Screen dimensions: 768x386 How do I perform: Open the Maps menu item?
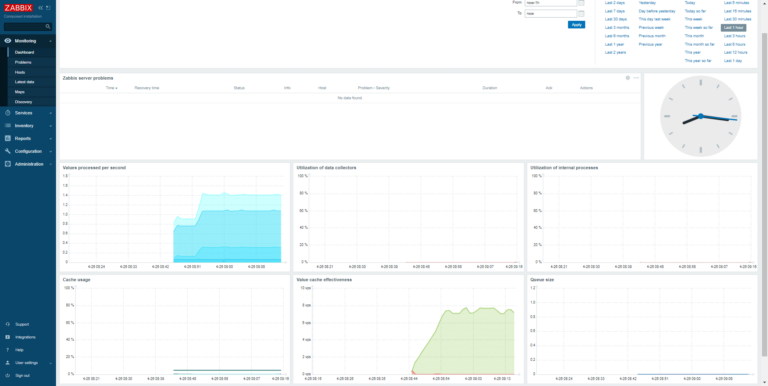tap(20, 92)
